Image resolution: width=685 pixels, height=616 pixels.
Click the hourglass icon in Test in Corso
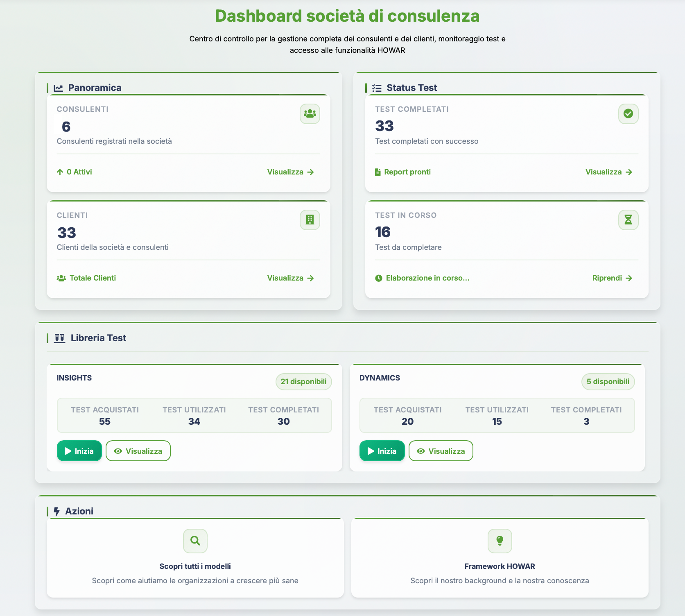click(628, 220)
